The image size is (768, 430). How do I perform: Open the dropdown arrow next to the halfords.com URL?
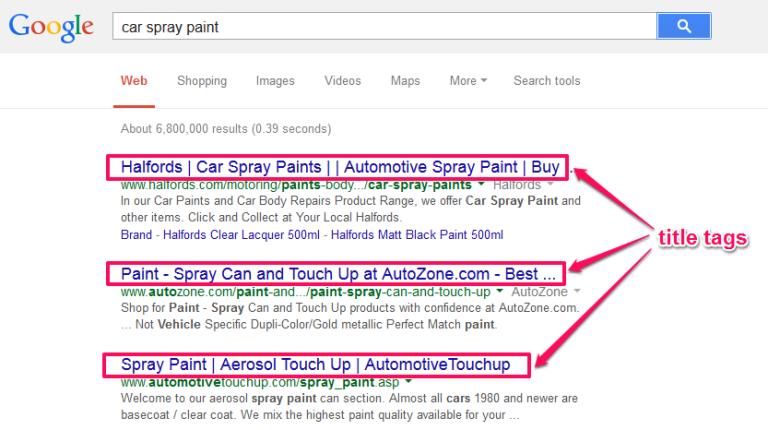tap(481, 184)
